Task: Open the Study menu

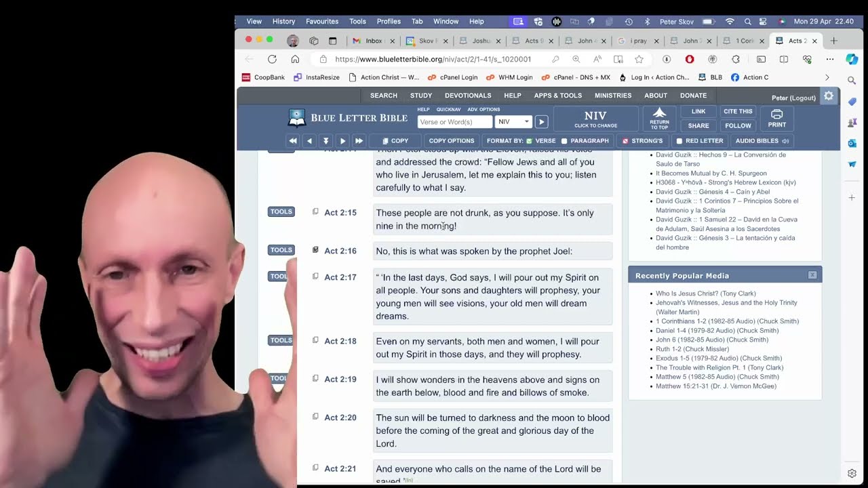Action: click(x=421, y=96)
